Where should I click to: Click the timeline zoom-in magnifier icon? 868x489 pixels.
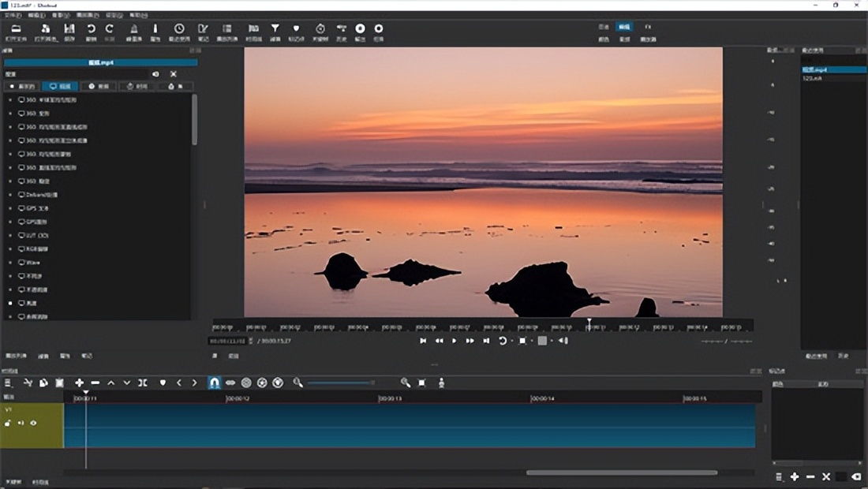tap(405, 383)
